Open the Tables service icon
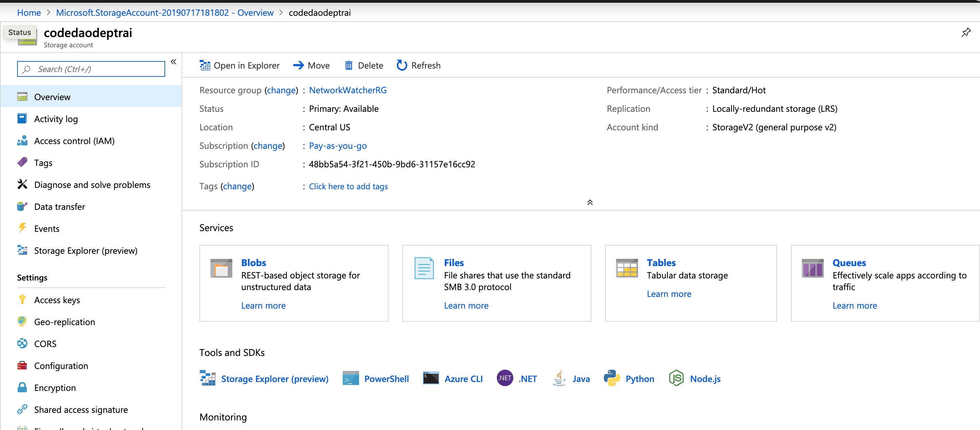The width and height of the screenshot is (980, 430). click(627, 268)
